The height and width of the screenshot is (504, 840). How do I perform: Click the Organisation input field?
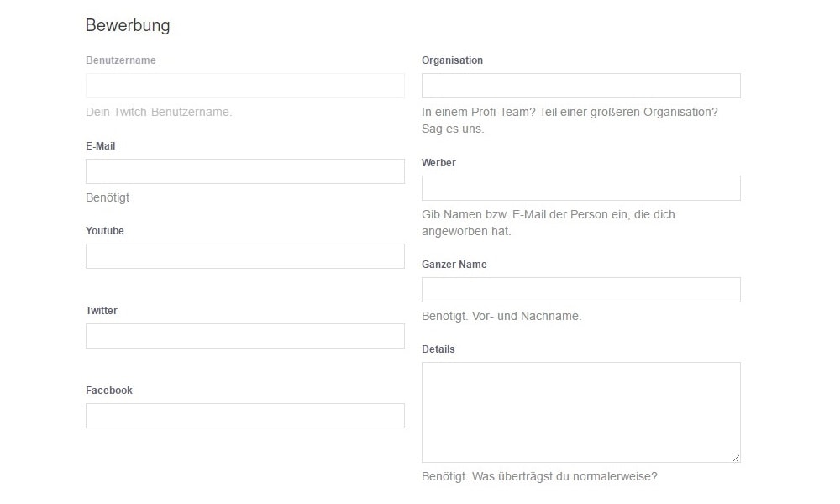[580, 85]
